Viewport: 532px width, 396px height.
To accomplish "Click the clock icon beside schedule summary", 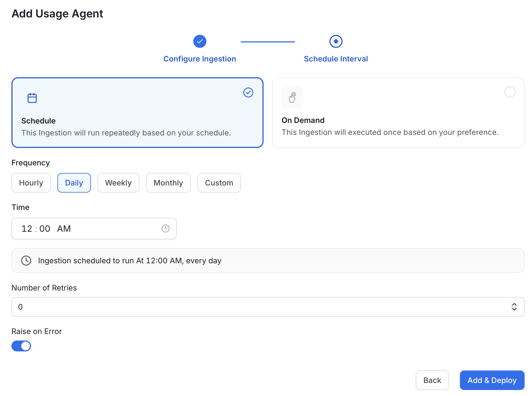I will tap(26, 261).
